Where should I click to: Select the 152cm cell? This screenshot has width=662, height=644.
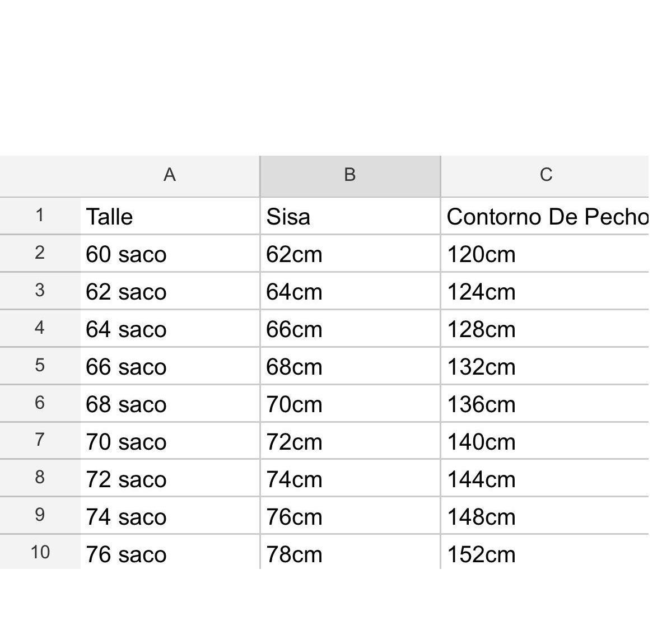tap(546, 554)
